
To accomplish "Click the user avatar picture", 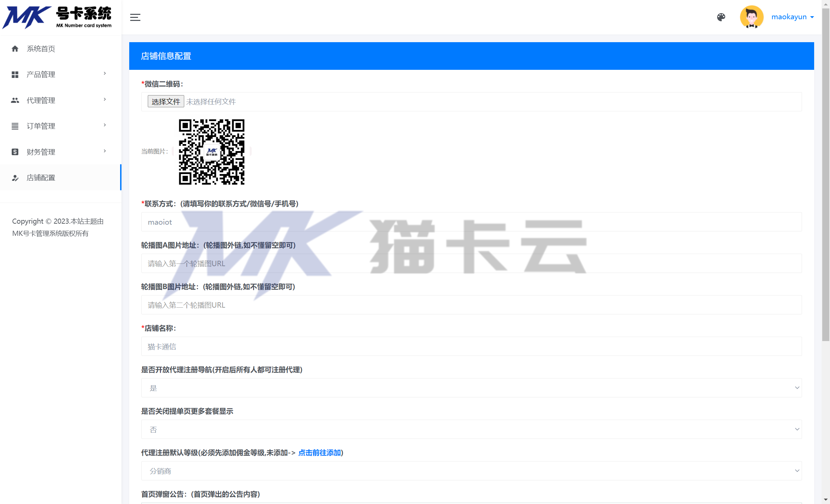I will (x=751, y=17).
